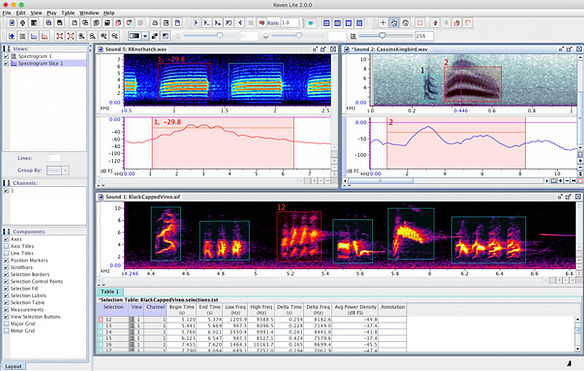Click the first red zoom-to-all arrows icon
The image size is (584, 371).
[60, 36]
